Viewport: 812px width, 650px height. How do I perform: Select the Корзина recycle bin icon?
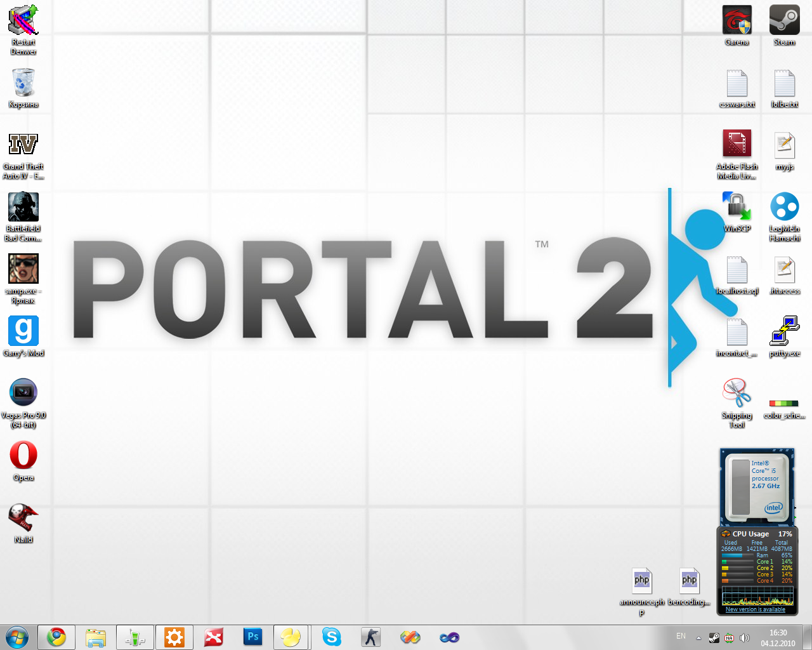[23, 88]
